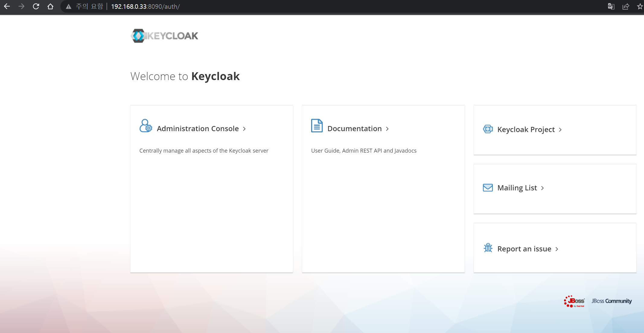Click the Report an issue bug icon

[488, 248]
